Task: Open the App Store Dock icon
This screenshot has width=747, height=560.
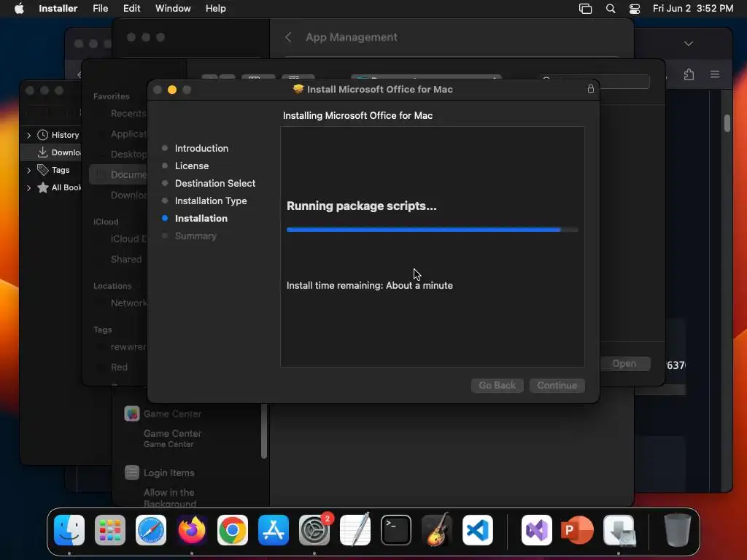Action: click(274, 530)
